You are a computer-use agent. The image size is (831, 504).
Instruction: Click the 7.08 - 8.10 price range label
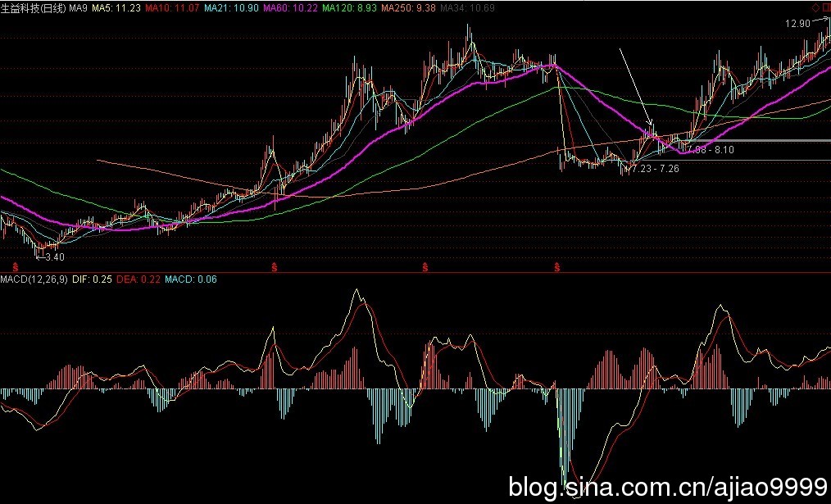(711, 150)
